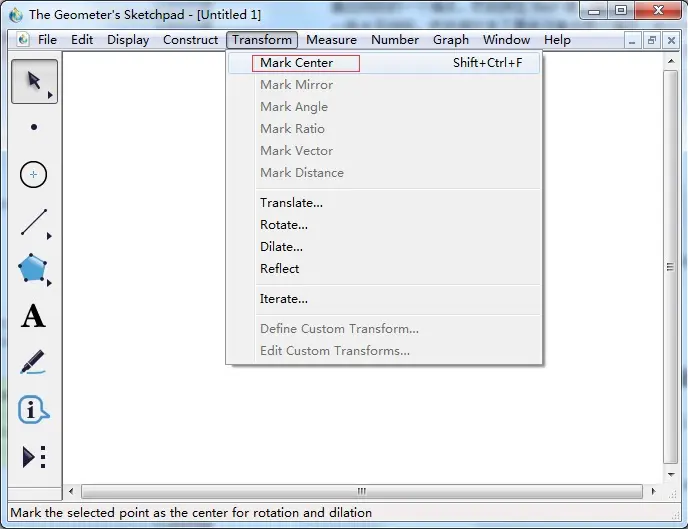Click the vertical scrollbar thumb
Screen dimensions: 688x529
coord(670,267)
